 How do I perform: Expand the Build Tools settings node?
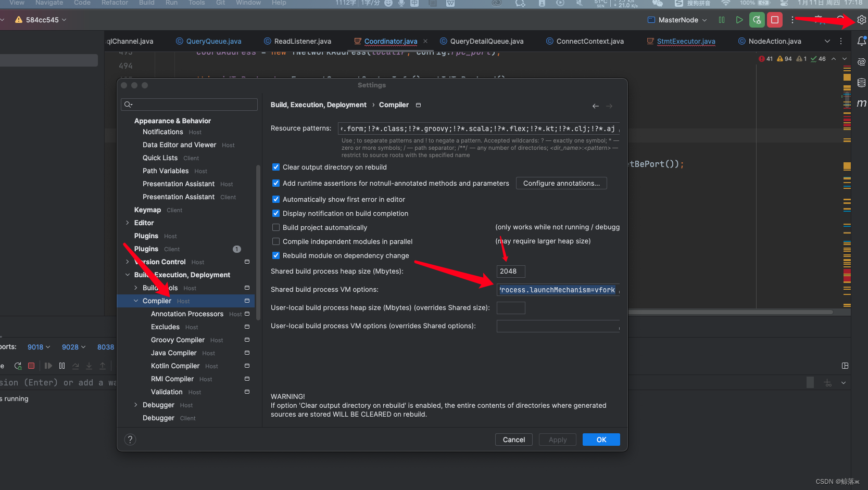click(136, 288)
